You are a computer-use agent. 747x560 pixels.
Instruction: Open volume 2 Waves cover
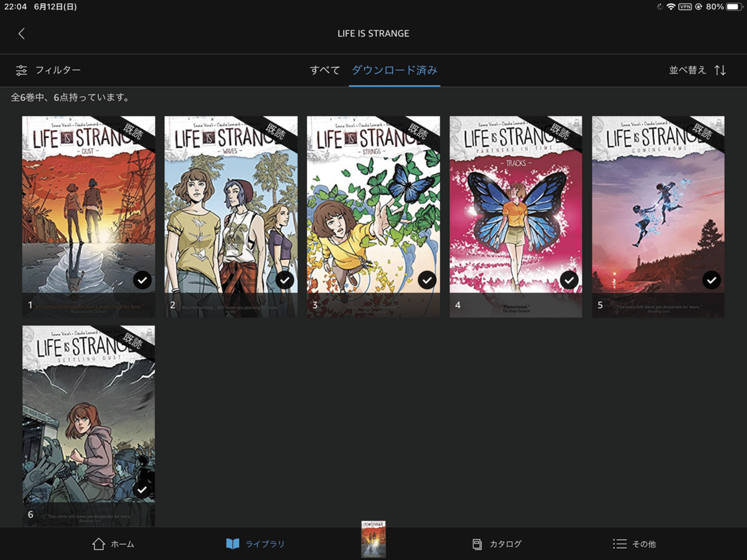point(231,217)
